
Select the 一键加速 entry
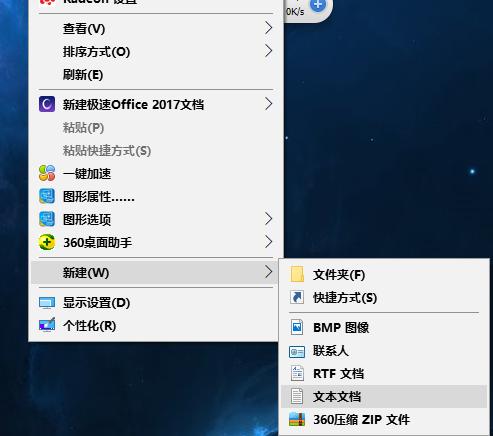(x=155, y=173)
